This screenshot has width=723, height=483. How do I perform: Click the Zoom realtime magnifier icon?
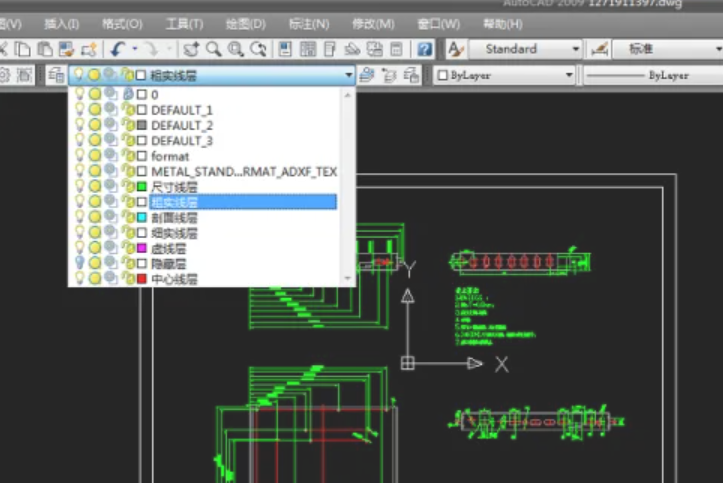point(214,49)
